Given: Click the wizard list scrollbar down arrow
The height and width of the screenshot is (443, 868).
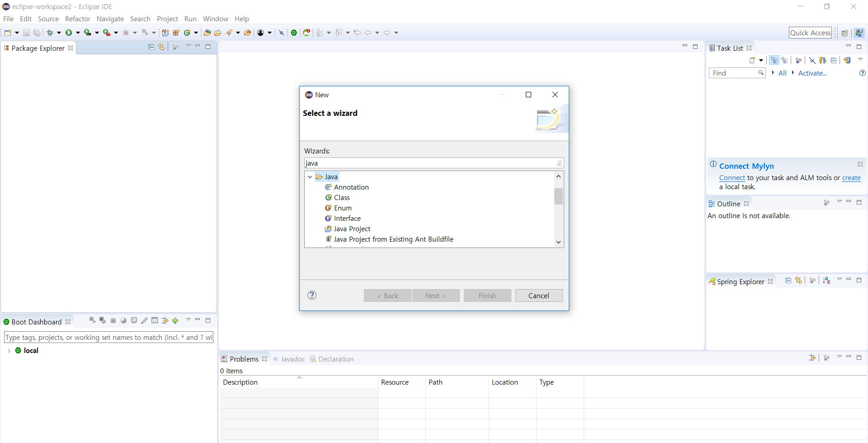Looking at the screenshot, I should [x=559, y=243].
